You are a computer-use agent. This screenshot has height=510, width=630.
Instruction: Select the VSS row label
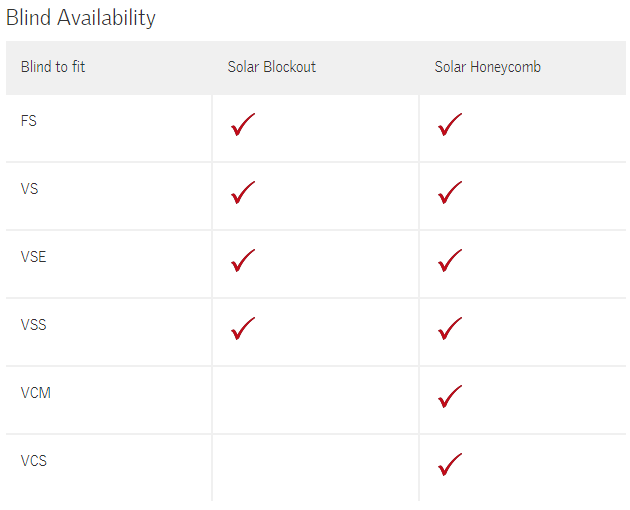point(34,325)
